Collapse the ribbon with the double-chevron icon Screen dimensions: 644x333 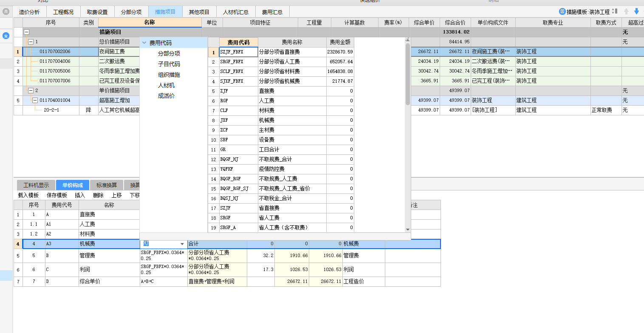tap(6, 11)
